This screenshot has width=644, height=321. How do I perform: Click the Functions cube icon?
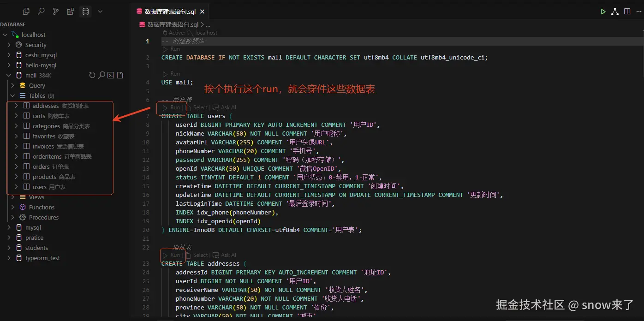[23, 207]
